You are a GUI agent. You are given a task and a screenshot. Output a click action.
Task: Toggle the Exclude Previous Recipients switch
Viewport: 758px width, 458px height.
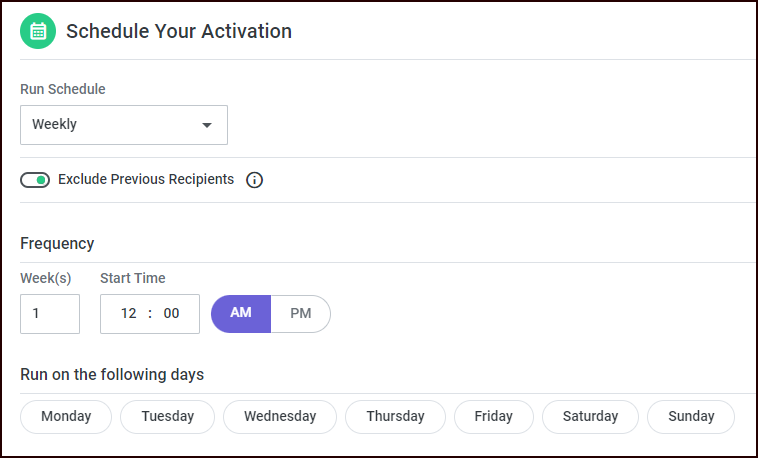pyautogui.click(x=35, y=180)
